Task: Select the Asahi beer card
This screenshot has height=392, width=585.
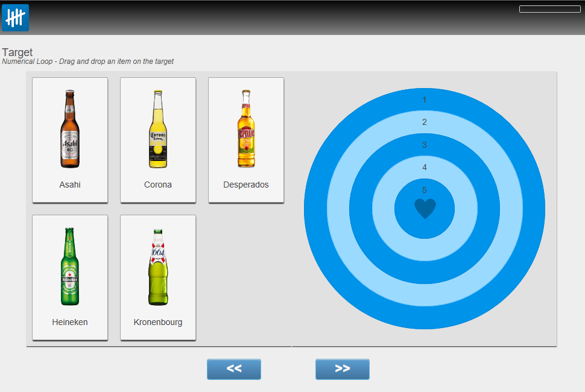Action: pyautogui.click(x=70, y=141)
